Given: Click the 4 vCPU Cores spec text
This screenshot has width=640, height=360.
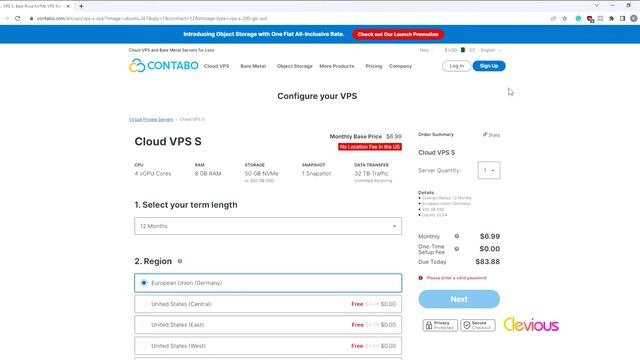Looking at the screenshot, I should click(153, 173).
